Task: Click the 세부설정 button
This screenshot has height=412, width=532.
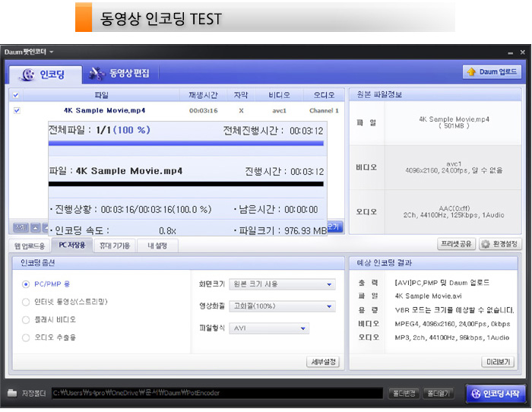Action: click(323, 362)
